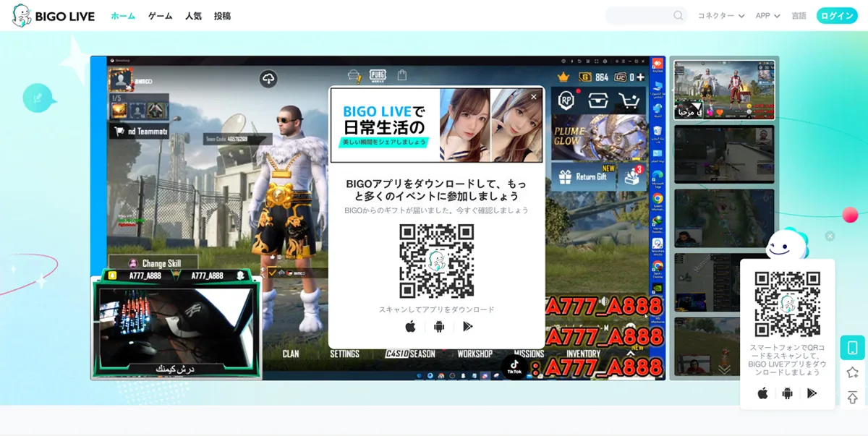The height and width of the screenshot is (436, 868).
Task: Open the 投稿 tab
Action: [222, 16]
